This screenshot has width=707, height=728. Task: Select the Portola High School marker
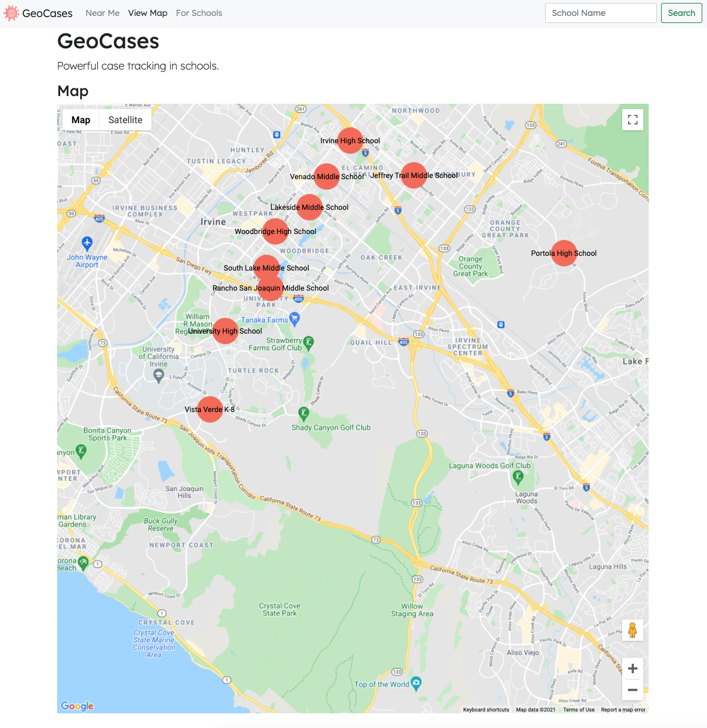point(564,253)
